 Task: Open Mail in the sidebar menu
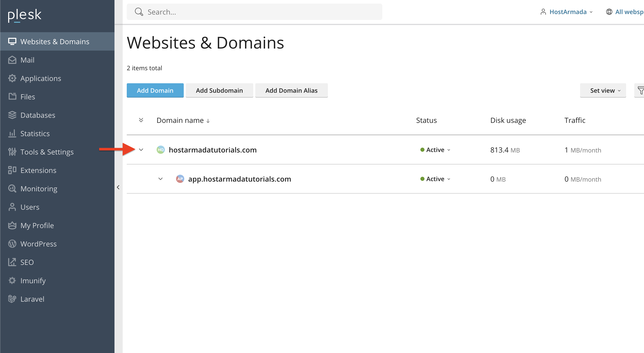57,60
